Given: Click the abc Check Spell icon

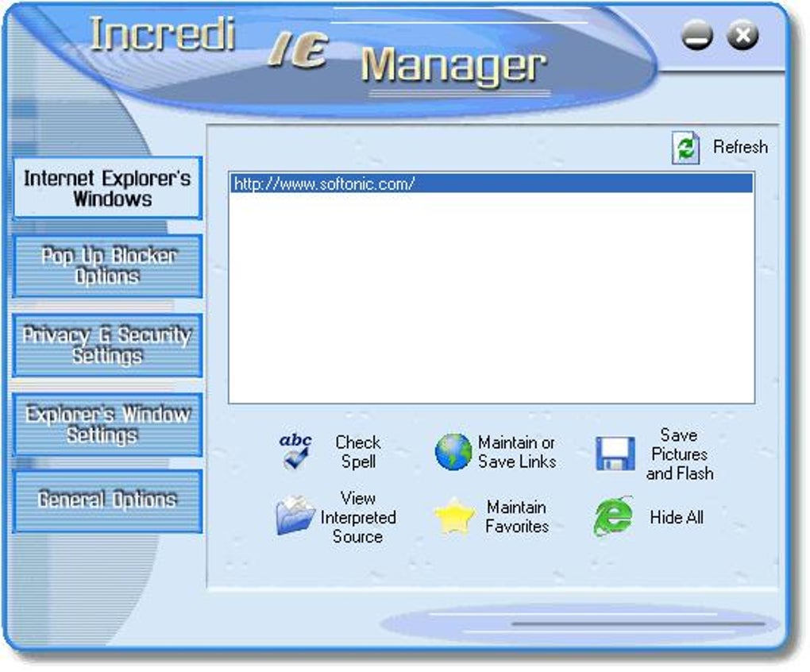Looking at the screenshot, I should click(295, 451).
